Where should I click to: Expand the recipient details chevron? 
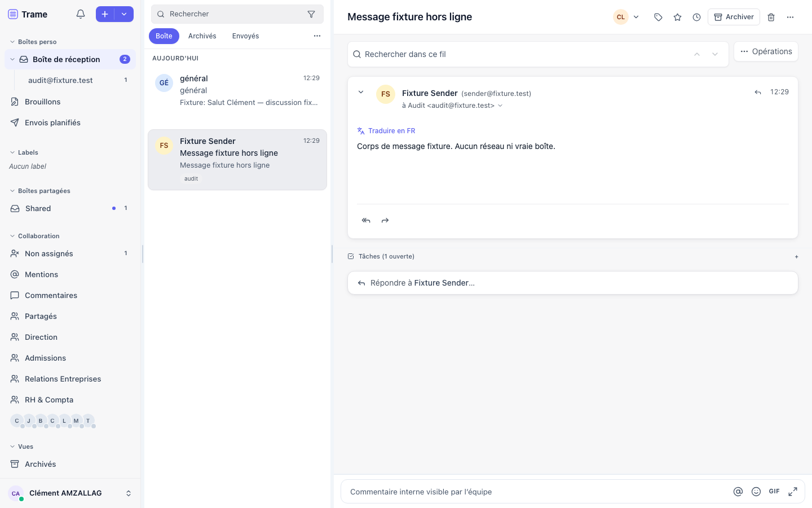(500, 106)
